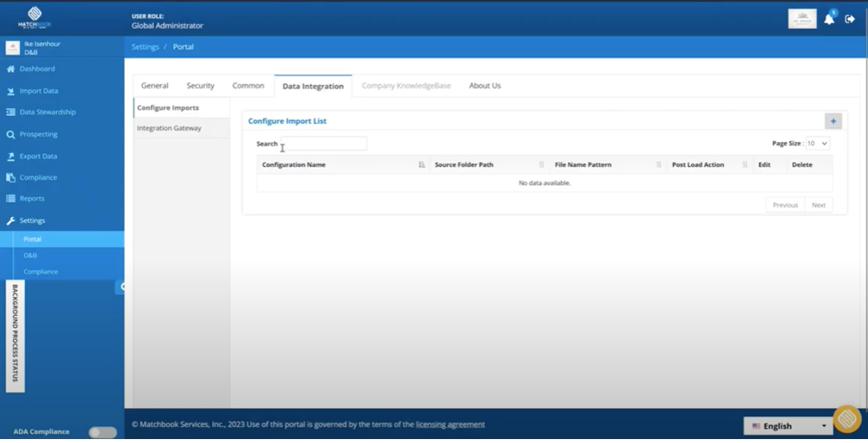Click the Dashboard home icon

10,69
